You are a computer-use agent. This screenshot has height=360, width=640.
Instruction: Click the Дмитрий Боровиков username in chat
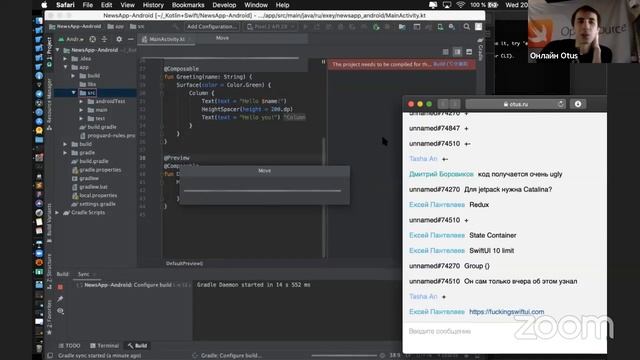(441, 174)
